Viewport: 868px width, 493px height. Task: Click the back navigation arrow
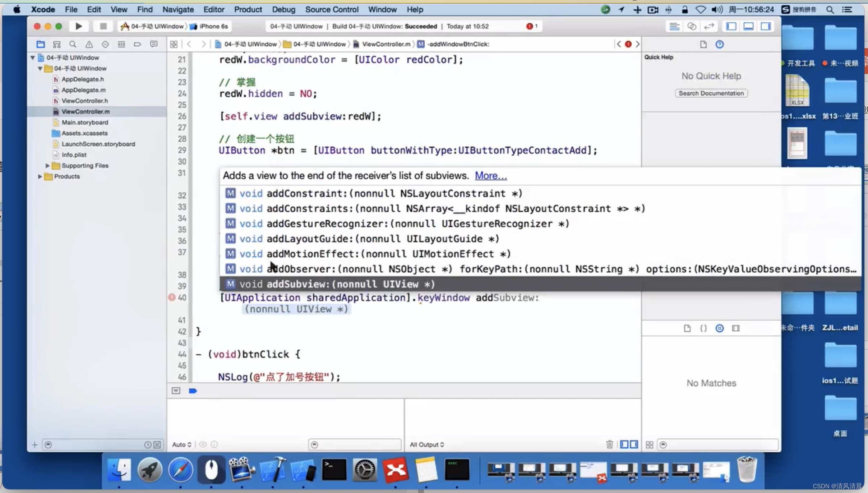point(189,43)
